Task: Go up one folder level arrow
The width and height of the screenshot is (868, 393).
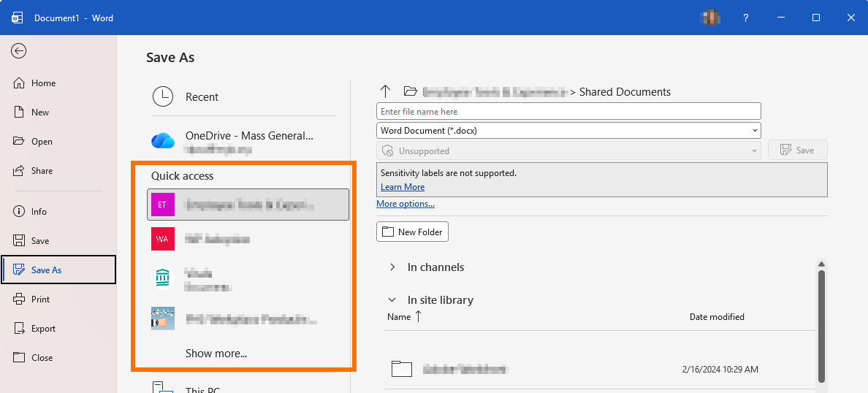Action: (x=385, y=91)
